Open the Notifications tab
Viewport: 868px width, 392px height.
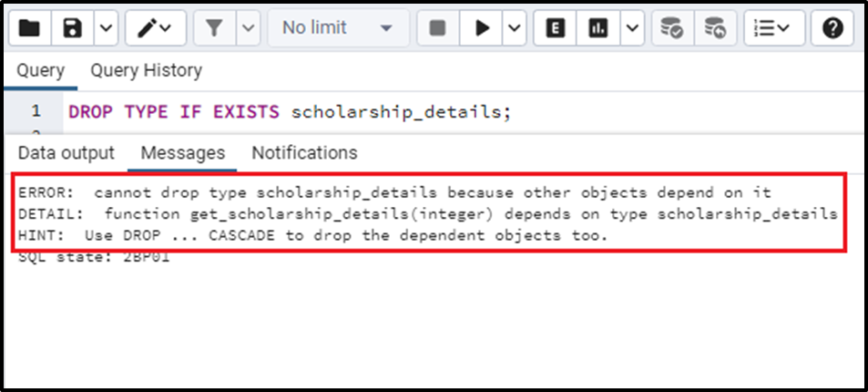pos(304,152)
